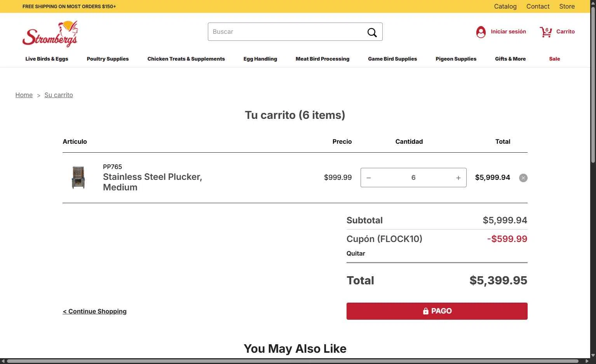Screen dimensions: 596x364
Task: Remove the Stainless Steel Plucker from cart
Action: [523, 178]
